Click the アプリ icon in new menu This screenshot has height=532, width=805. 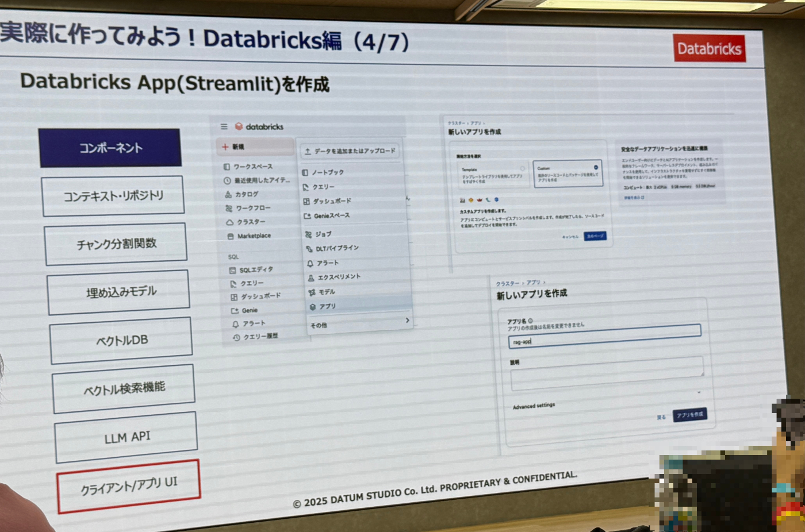[x=313, y=307]
